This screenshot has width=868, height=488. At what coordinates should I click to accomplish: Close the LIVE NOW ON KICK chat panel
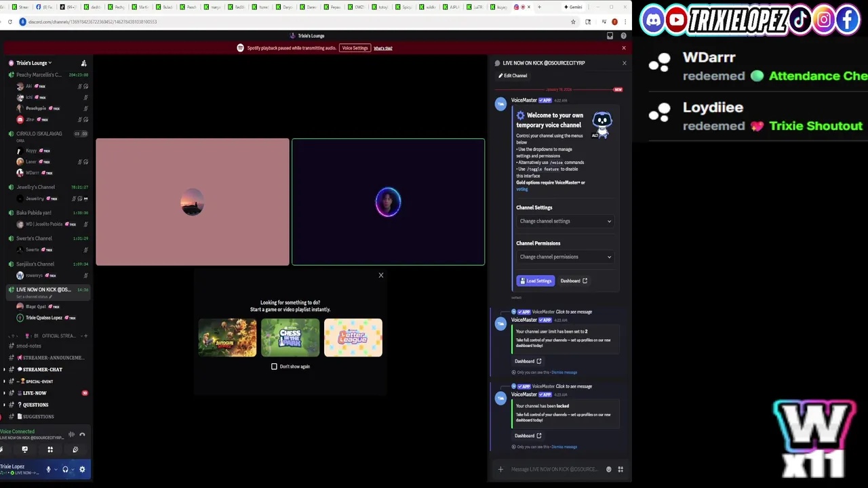click(625, 63)
